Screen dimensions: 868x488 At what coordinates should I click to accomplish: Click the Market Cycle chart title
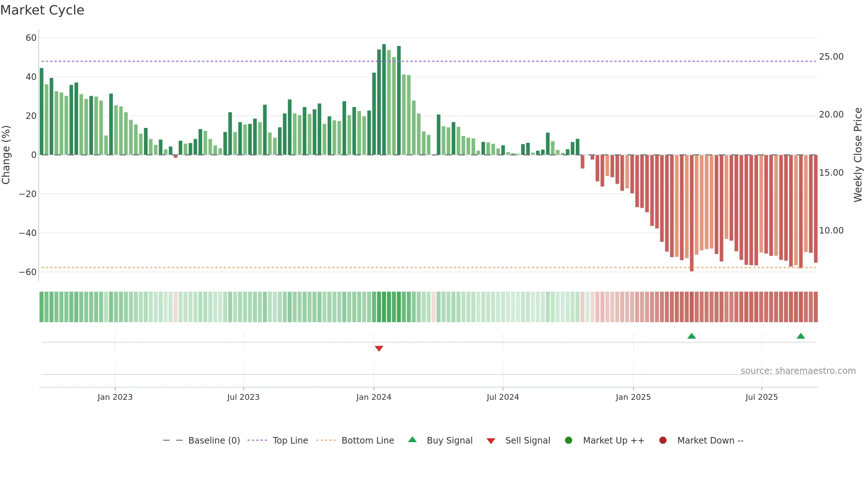click(42, 10)
